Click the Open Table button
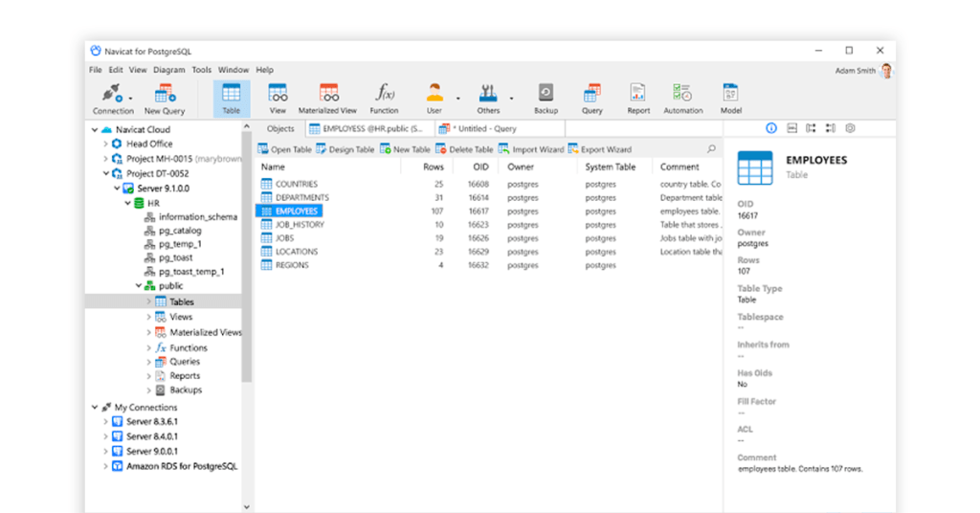 tap(284, 149)
